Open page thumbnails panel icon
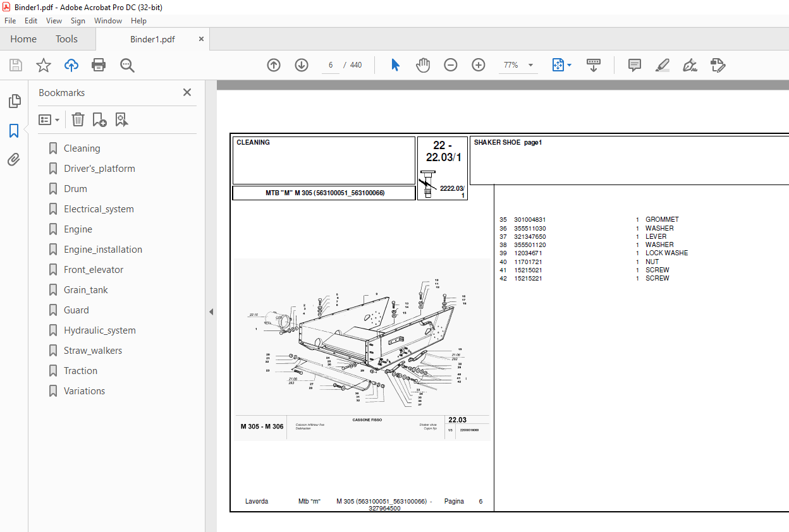 pyautogui.click(x=14, y=101)
